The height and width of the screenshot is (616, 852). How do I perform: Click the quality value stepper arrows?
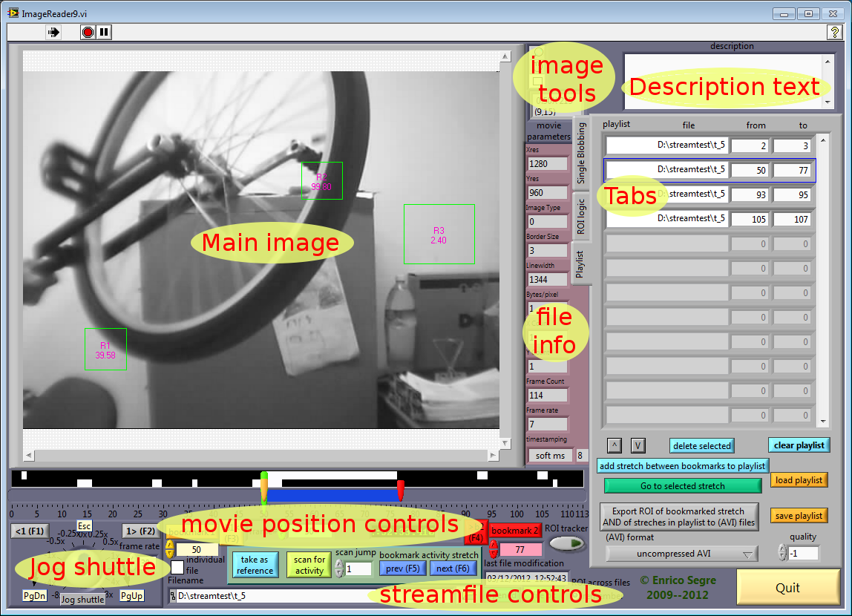tap(781, 553)
